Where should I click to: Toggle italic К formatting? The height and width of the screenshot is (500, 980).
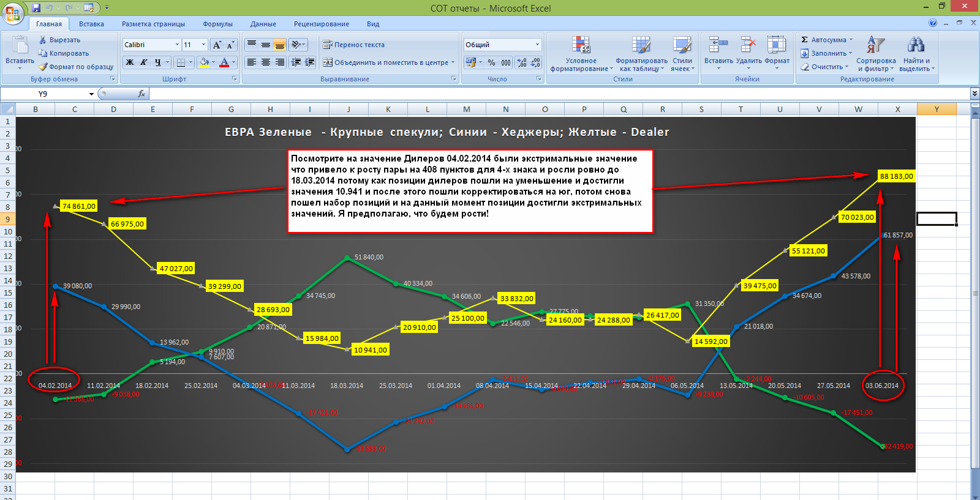tap(143, 62)
